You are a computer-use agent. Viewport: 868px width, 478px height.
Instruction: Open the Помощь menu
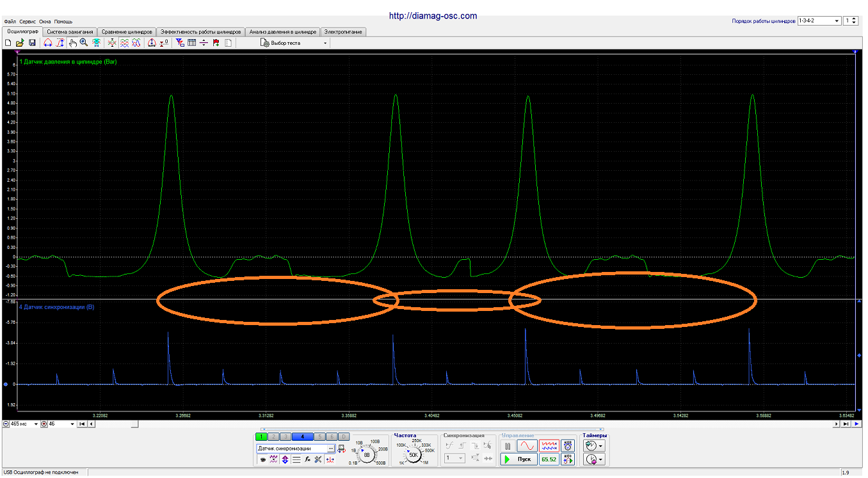(x=63, y=21)
